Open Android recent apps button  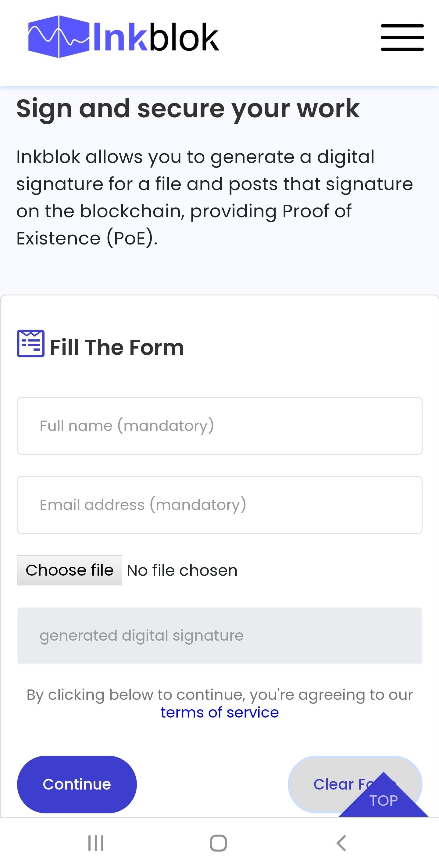click(x=96, y=843)
